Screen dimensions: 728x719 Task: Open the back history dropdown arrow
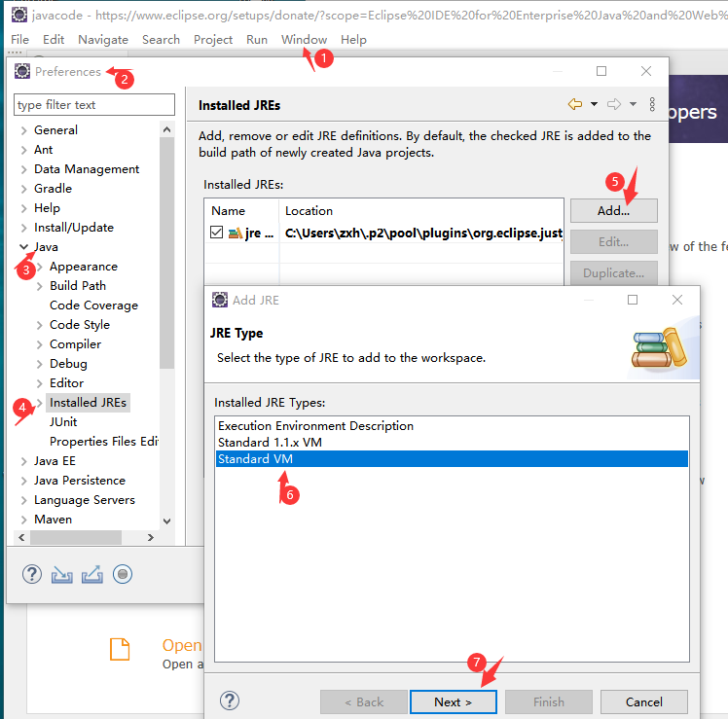pos(594,104)
